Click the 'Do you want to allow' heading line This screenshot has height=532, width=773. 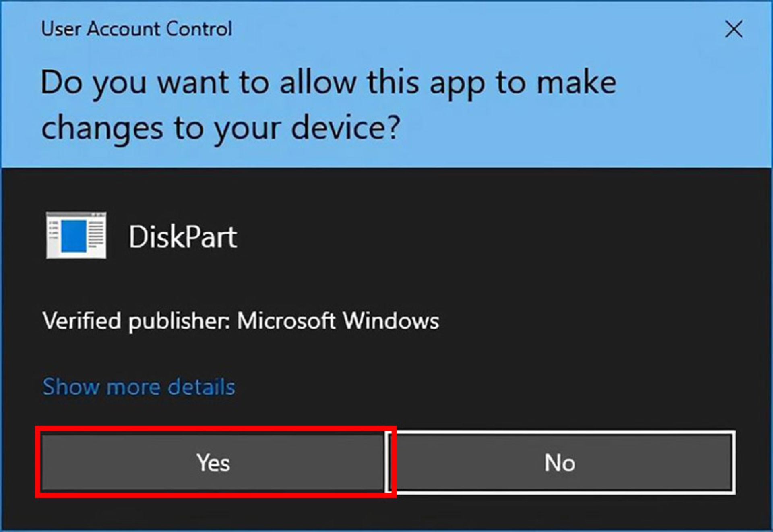(328, 83)
